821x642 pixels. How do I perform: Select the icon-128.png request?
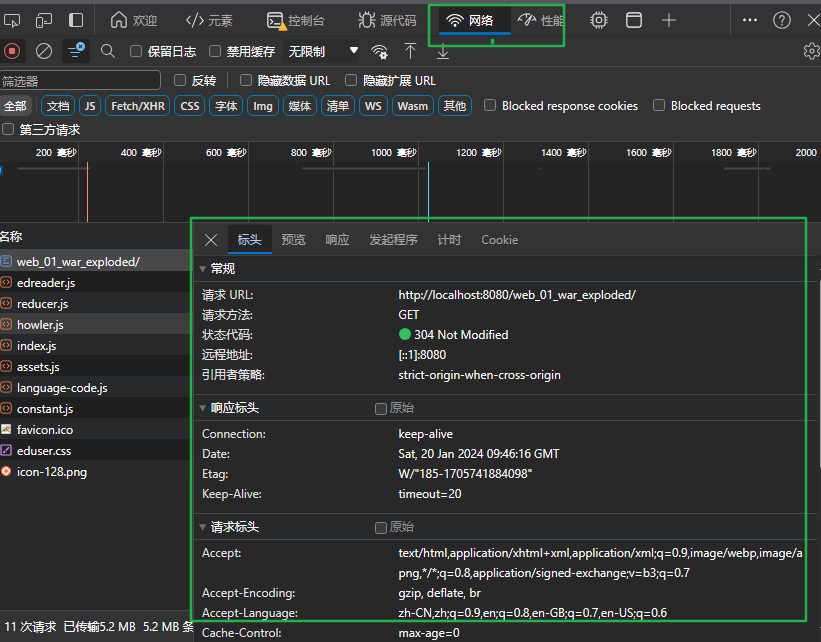pos(95,472)
